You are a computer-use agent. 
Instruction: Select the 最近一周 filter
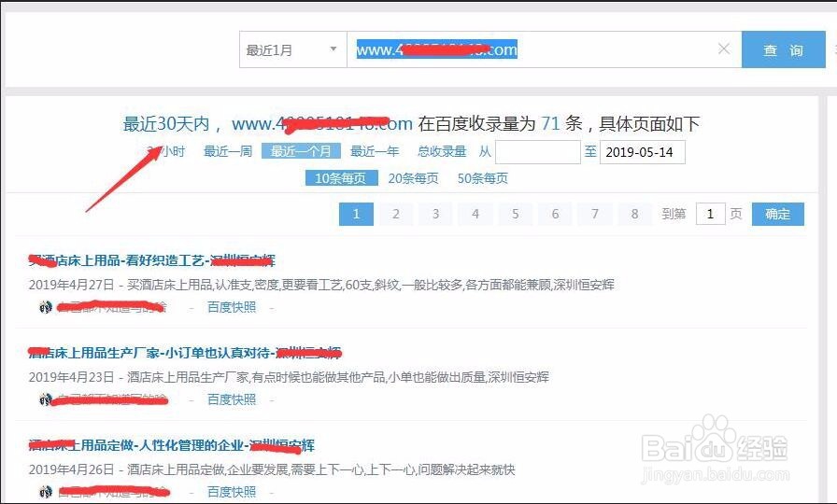click(x=228, y=151)
